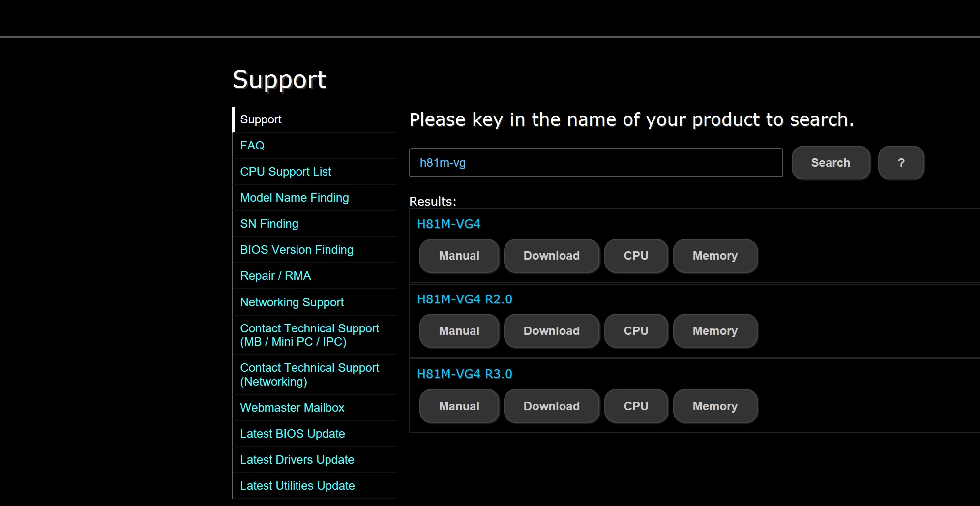This screenshot has width=980, height=506.
Task: Open Download for H81M-VG4 R3.0
Action: point(552,406)
